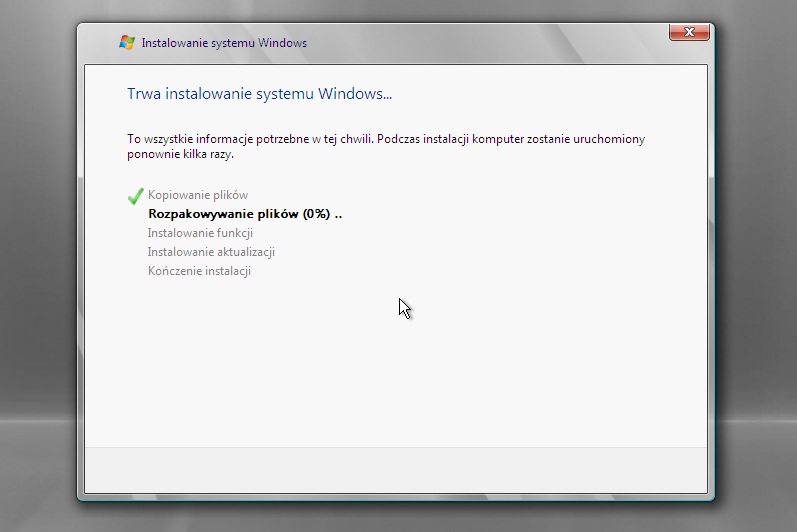Click the 'Kończenie instalacji' step

(x=199, y=271)
